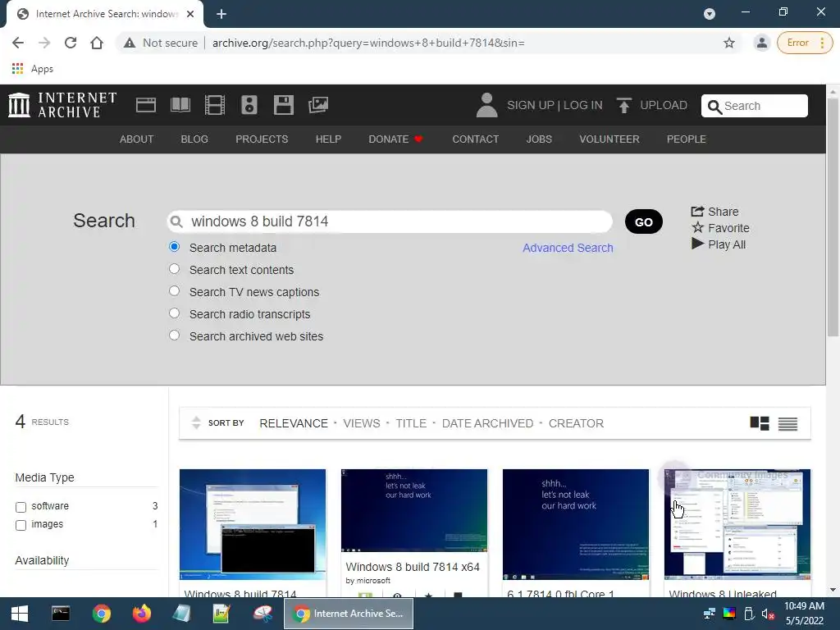Open the VOLUNTEER menu item

click(609, 139)
